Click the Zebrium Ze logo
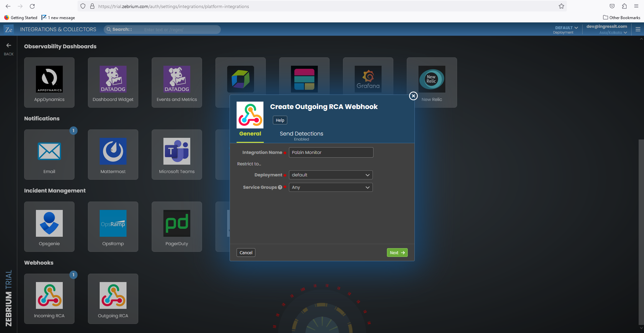The height and width of the screenshot is (333, 644). [x=9, y=30]
